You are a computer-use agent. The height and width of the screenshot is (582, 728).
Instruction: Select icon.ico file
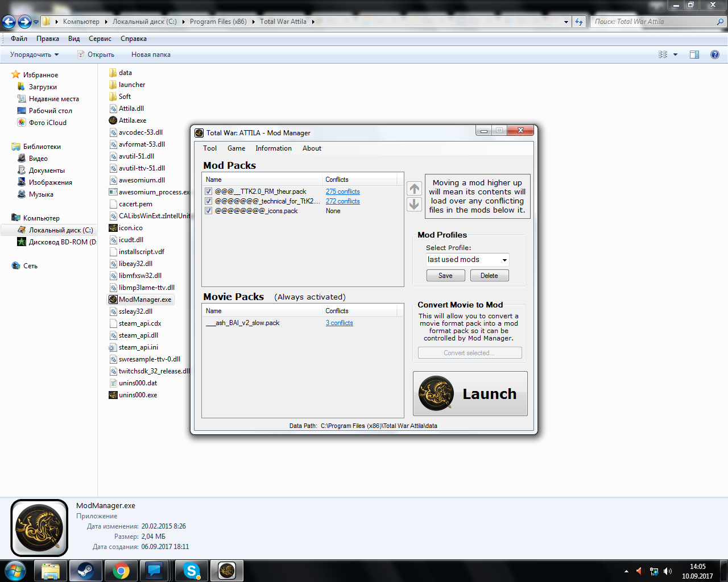point(126,228)
